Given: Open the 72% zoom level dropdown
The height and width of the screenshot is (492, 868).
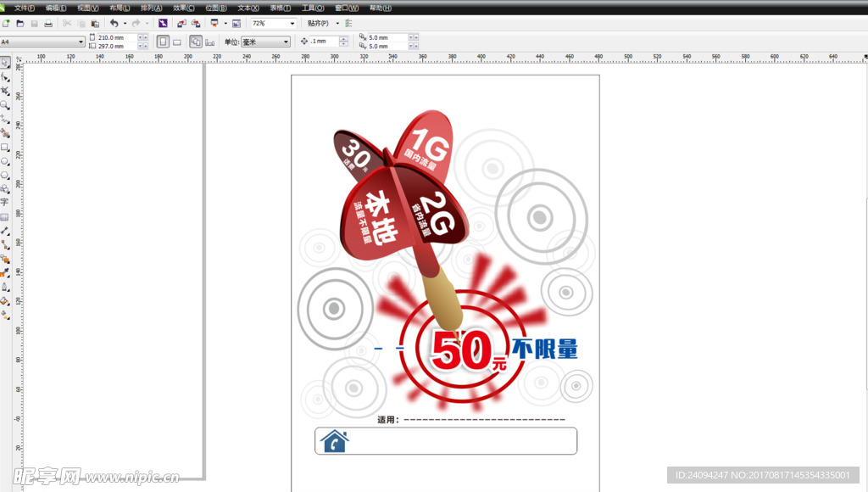Looking at the screenshot, I should click(292, 23).
